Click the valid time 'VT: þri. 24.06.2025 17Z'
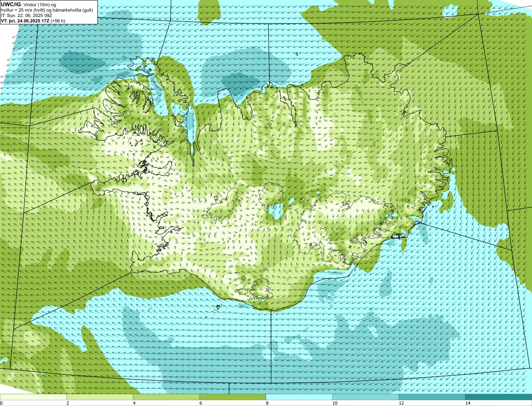Viewport: 532px width, 406px height. coord(25,21)
